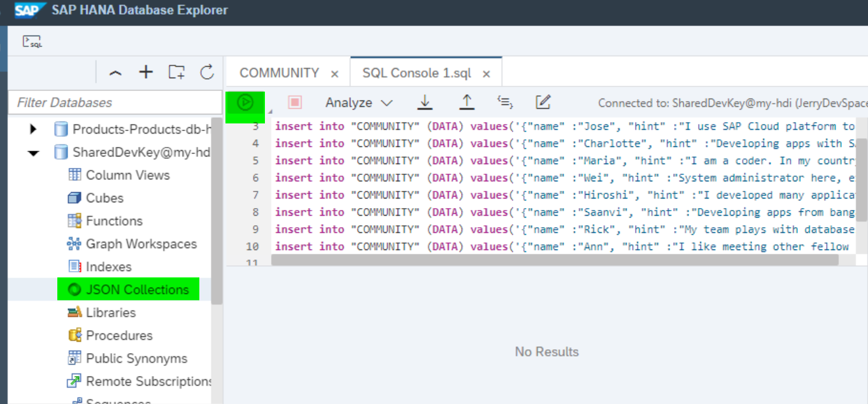Screen dimensions: 868x404
Task: Click the SharedDevKey@my-hdi database cylinder icon
Action: 61,153
